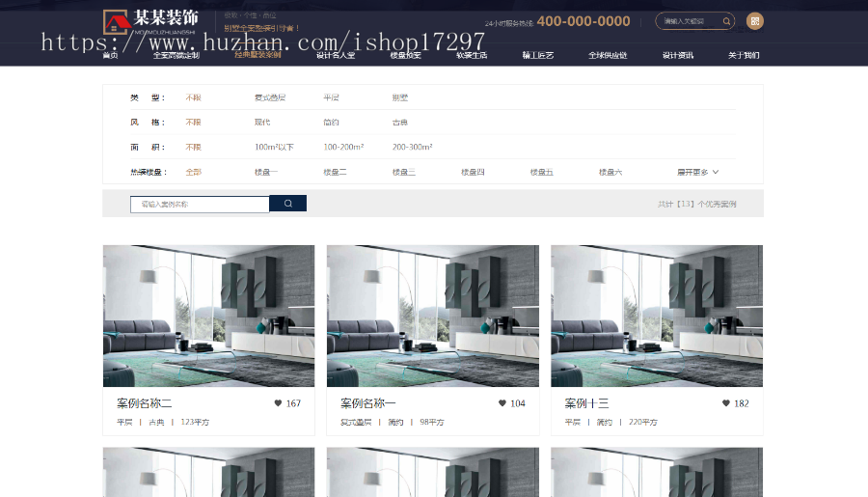Visit 设计资讯 section

coord(678,55)
